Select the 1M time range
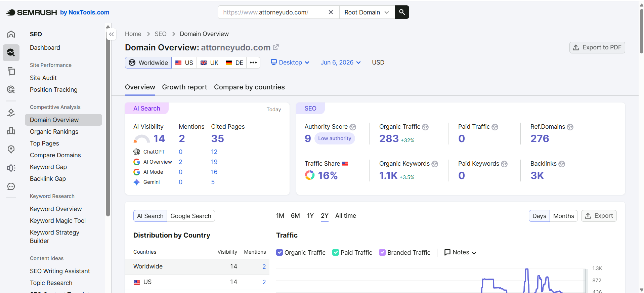The width and height of the screenshot is (644, 293). point(280,216)
